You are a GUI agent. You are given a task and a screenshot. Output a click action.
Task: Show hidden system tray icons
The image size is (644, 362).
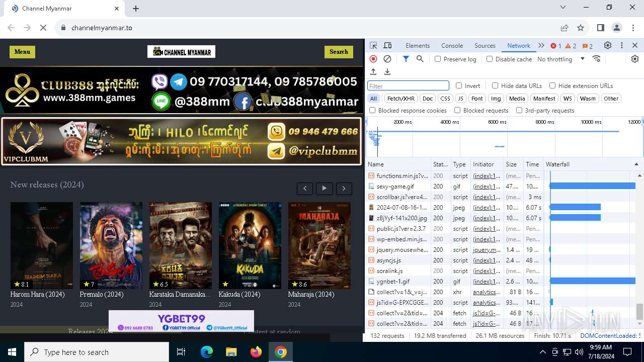542,352
